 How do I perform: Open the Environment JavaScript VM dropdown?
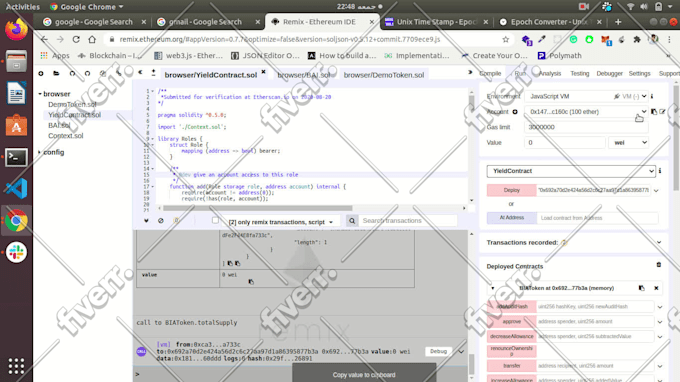click(587, 96)
